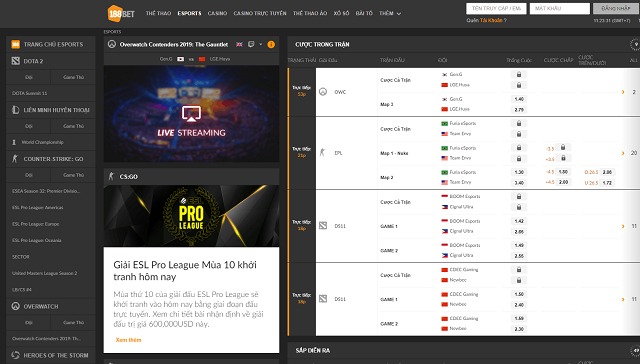The image size is (640, 364).
Task: Click the 188BET logo
Action: pos(121,13)
